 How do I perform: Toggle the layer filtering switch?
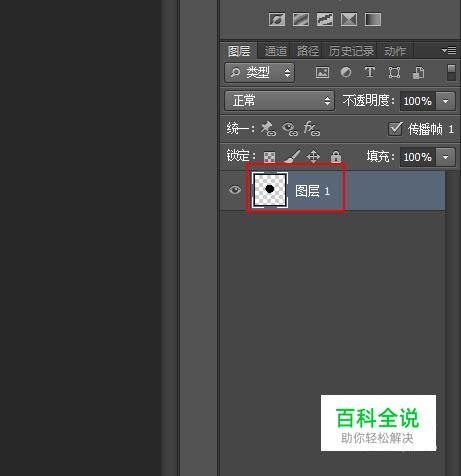click(x=451, y=72)
